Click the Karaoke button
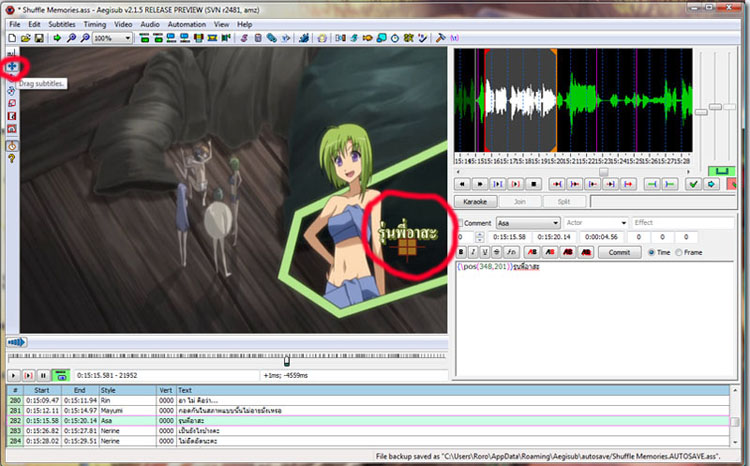 point(475,202)
